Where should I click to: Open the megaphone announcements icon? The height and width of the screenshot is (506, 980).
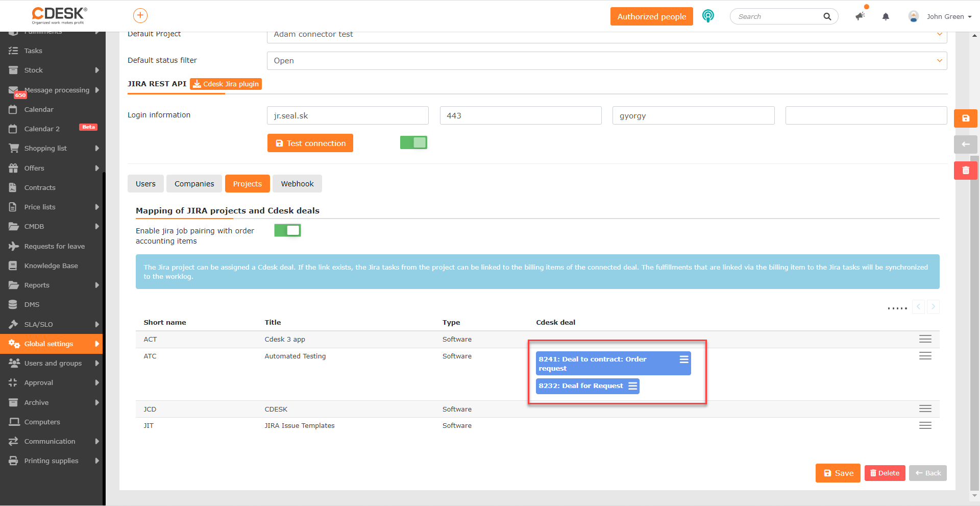(x=860, y=16)
